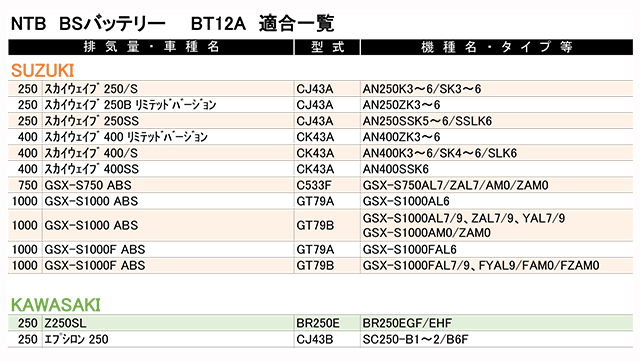Select the GSX-S750 ABS row

320,185
